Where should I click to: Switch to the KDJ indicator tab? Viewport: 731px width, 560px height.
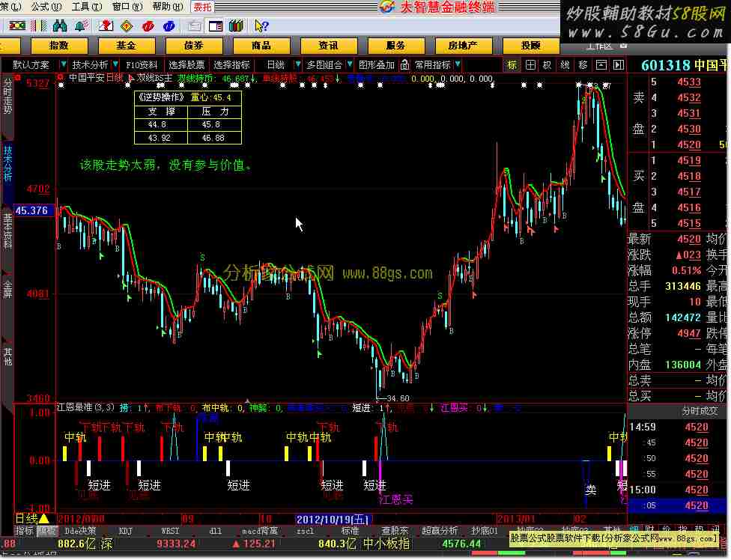pyautogui.click(x=125, y=530)
